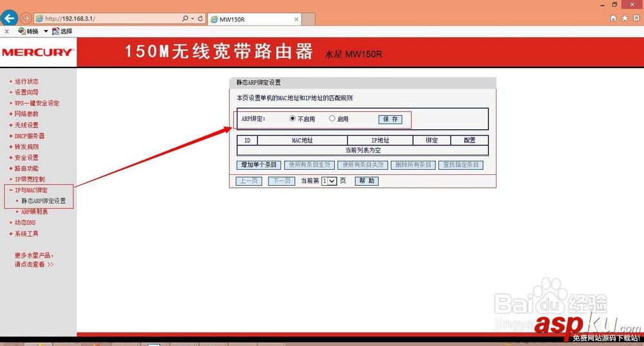Click the 静态ARP绑定设置 panel title
The height and width of the screenshot is (346, 644).
point(258,82)
